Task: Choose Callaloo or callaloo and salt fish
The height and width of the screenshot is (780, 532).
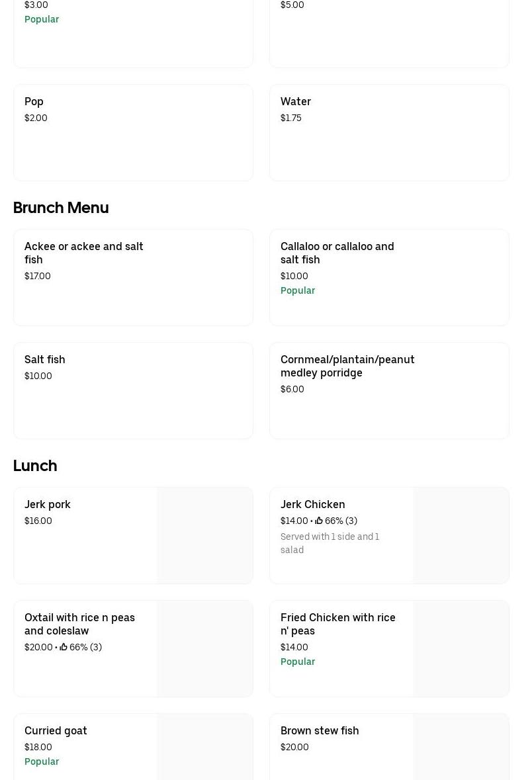Action: point(388,277)
